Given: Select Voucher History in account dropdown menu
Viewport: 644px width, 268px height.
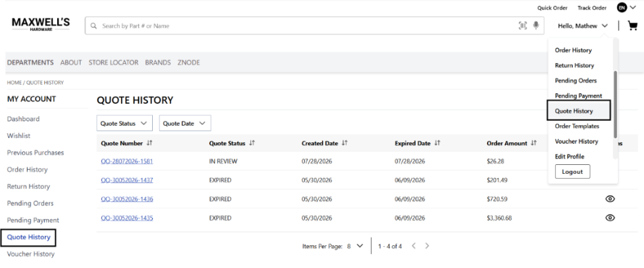Looking at the screenshot, I should [577, 141].
